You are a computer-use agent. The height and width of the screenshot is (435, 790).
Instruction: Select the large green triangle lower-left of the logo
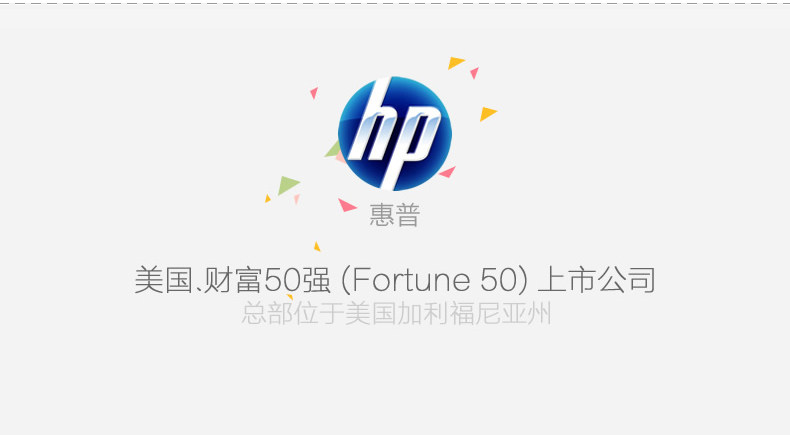point(288,185)
